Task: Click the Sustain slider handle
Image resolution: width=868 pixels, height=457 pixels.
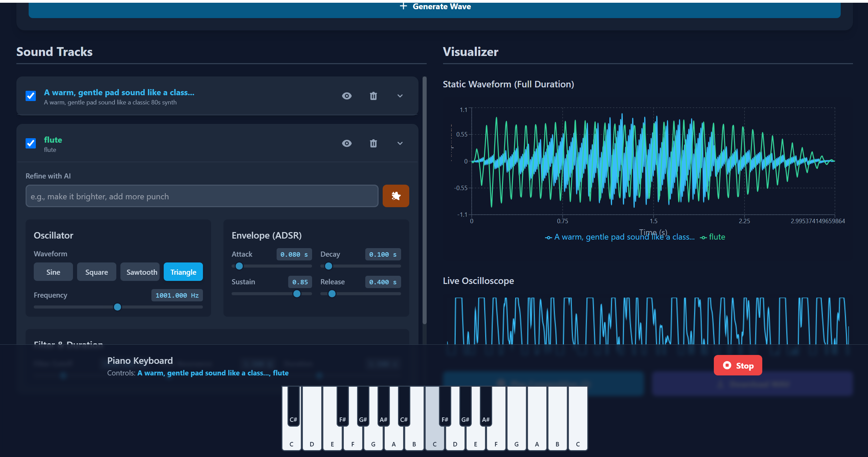Action: click(x=297, y=294)
